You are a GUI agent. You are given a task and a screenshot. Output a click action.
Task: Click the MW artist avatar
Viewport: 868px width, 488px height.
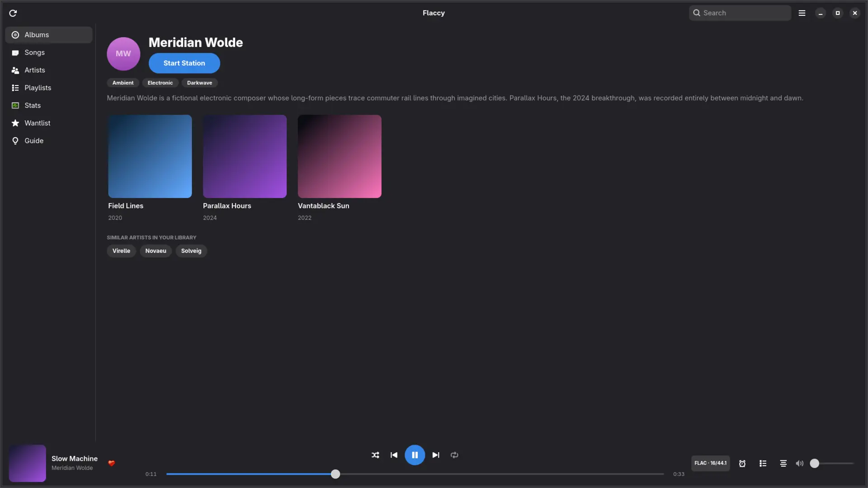click(x=123, y=54)
